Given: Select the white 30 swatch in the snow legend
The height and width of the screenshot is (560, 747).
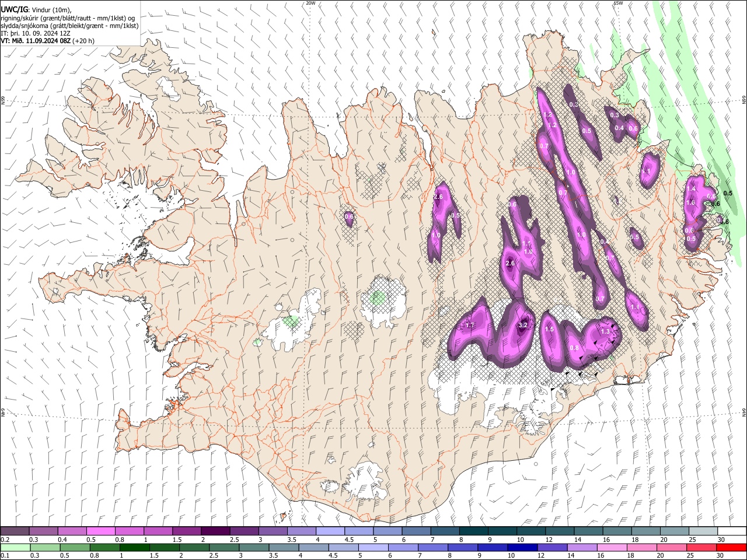Looking at the screenshot, I should click(731, 531).
